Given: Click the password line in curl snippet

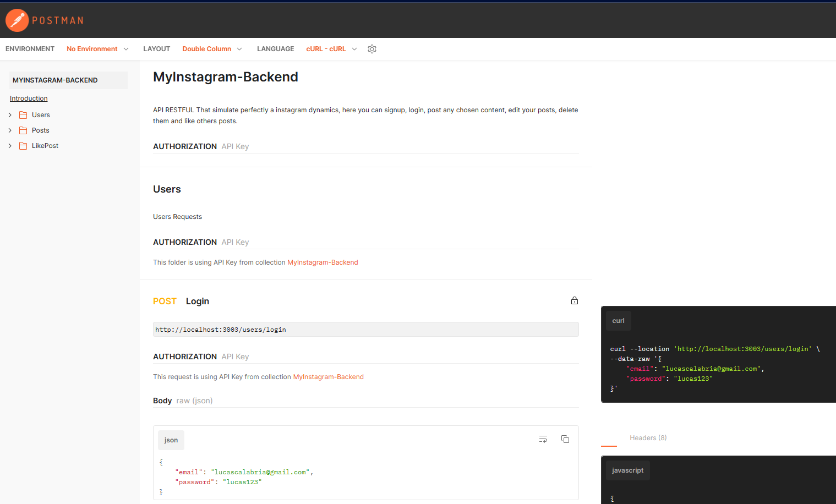Looking at the screenshot, I should tap(669, 379).
